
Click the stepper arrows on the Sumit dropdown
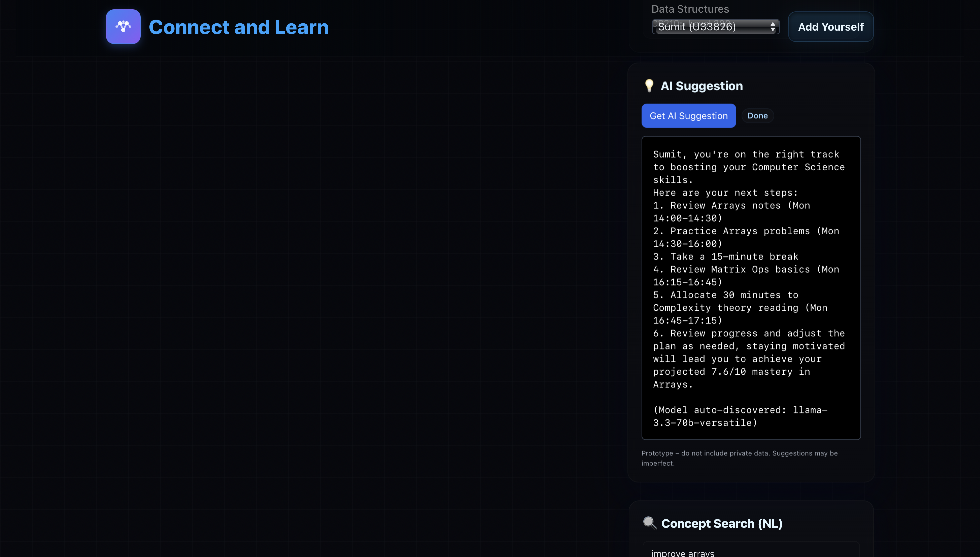click(x=773, y=27)
